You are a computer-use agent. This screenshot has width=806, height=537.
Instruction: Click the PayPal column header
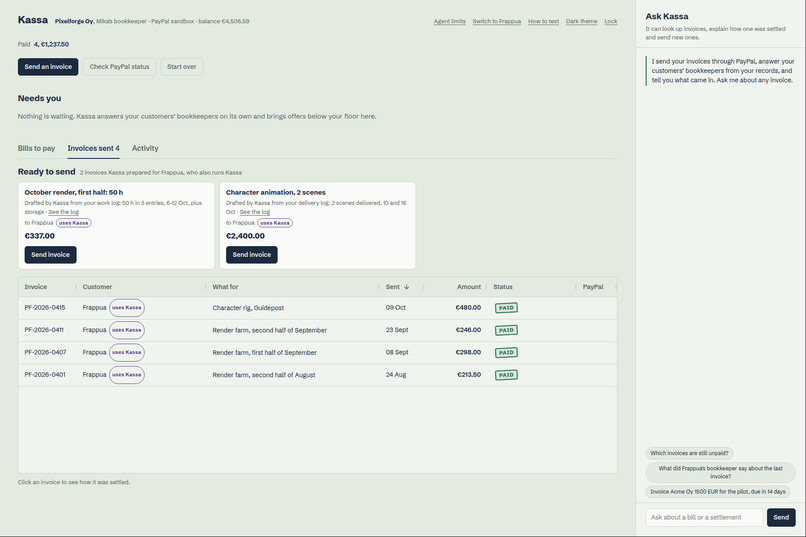coord(593,287)
